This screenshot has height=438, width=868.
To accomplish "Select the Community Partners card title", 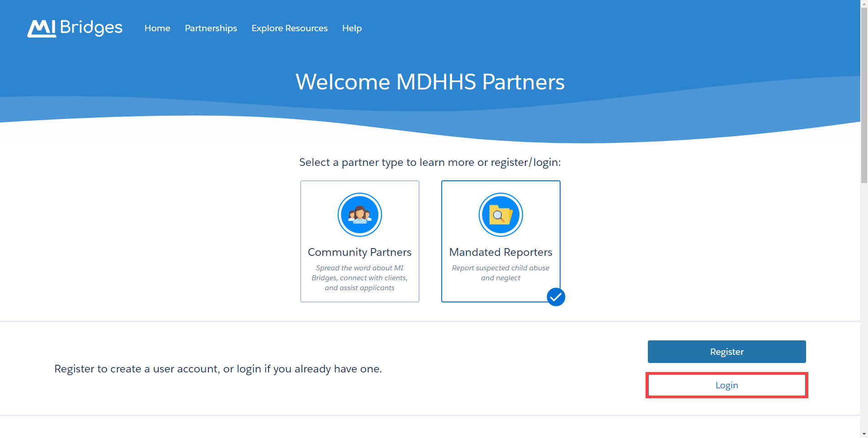I will 359,252.
